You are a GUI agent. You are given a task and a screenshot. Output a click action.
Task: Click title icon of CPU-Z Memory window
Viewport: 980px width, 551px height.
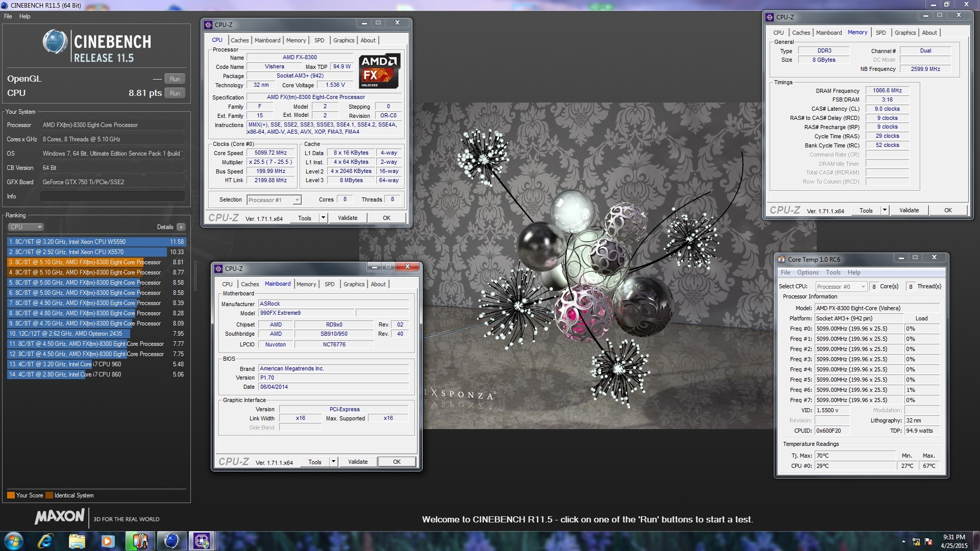770,17
